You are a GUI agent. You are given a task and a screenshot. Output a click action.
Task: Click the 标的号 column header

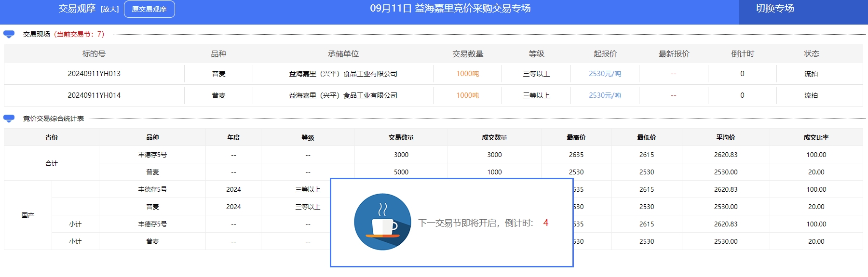point(94,53)
